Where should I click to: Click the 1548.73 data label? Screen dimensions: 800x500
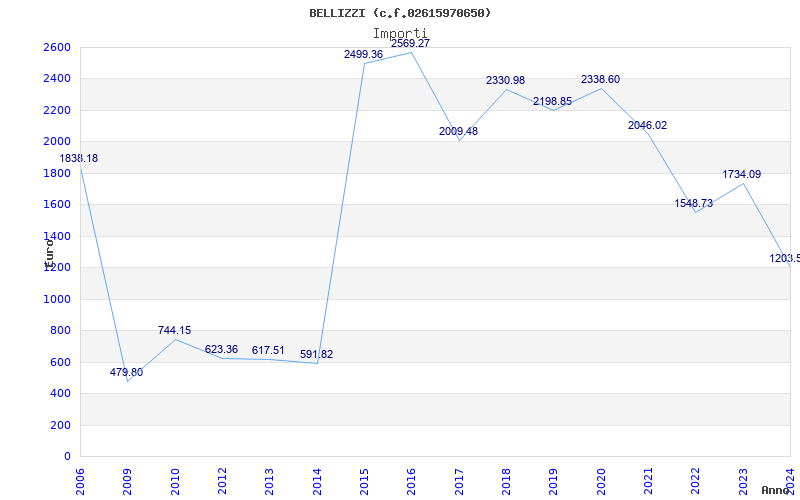pyautogui.click(x=693, y=203)
